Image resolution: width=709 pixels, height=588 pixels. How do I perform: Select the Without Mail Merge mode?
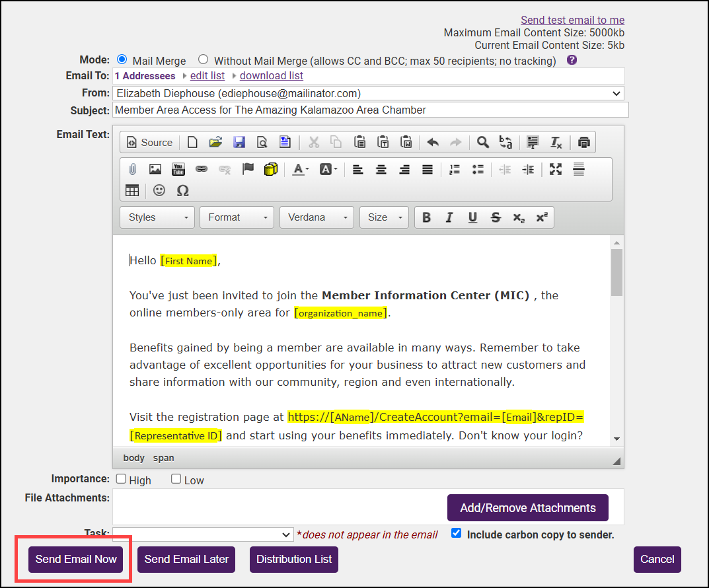pyautogui.click(x=204, y=59)
